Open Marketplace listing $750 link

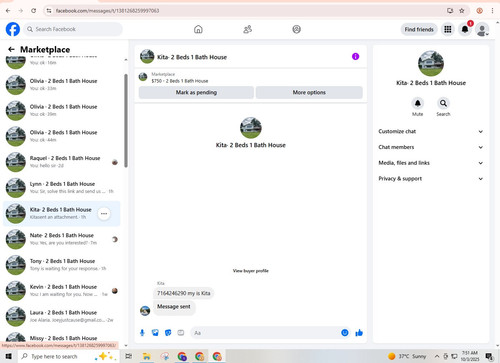[180, 81]
